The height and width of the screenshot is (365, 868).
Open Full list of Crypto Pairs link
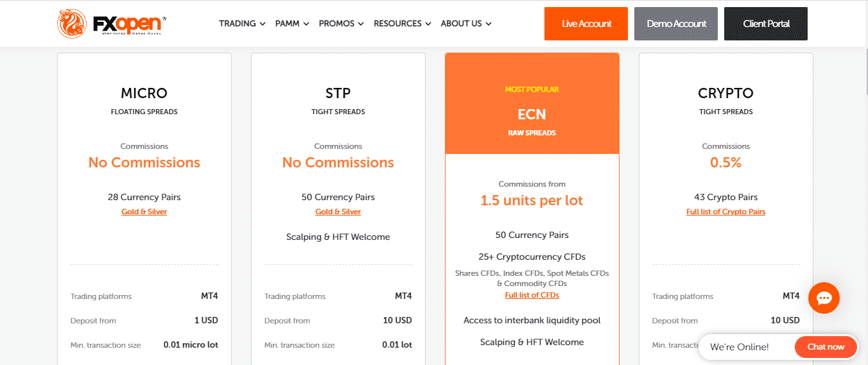tap(726, 212)
